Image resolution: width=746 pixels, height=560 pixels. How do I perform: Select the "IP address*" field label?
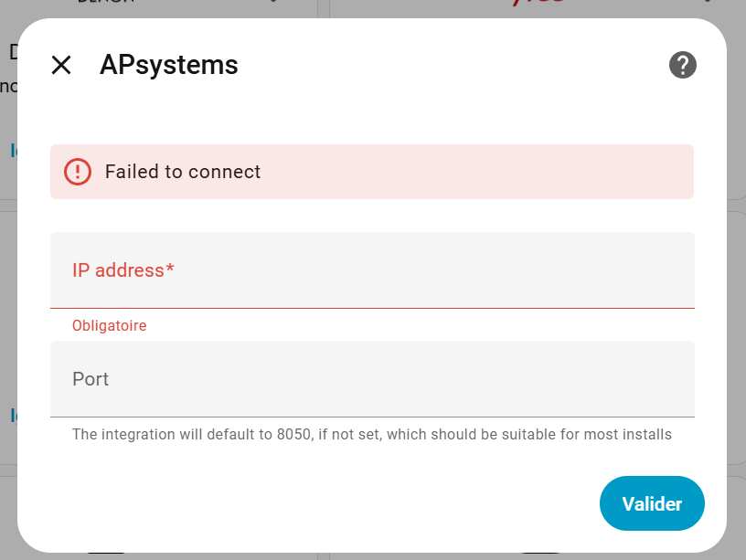point(123,270)
